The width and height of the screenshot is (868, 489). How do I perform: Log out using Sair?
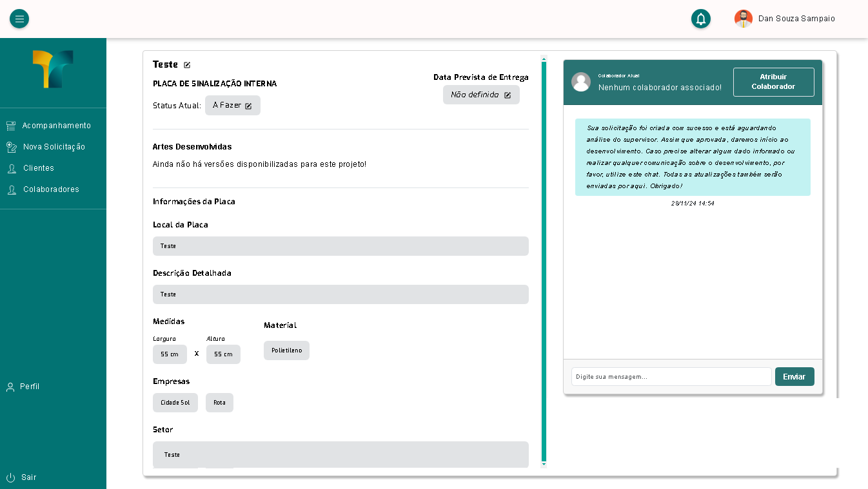tap(28, 477)
